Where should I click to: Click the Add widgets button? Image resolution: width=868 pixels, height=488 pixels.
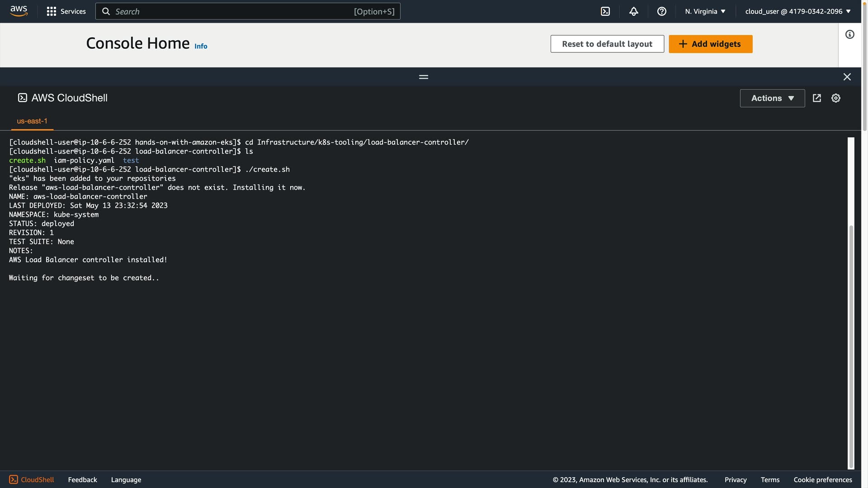tap(710, 44)
